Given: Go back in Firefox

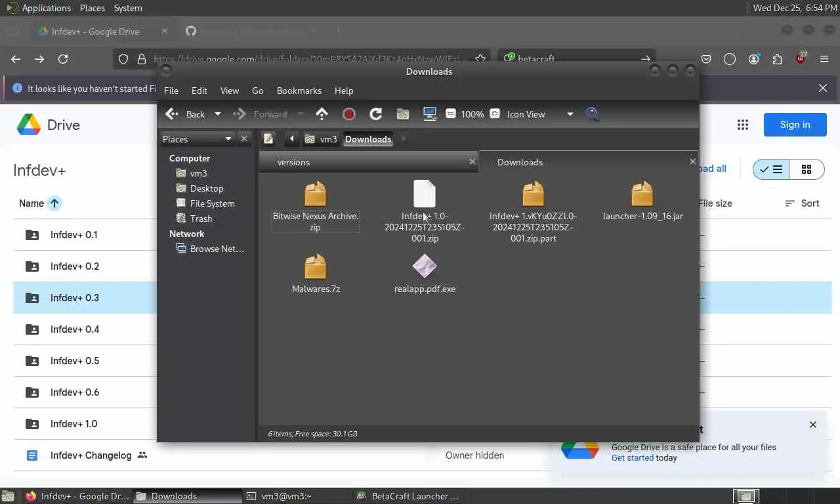Looking at the screenshot, I should [x=16, y=59].
